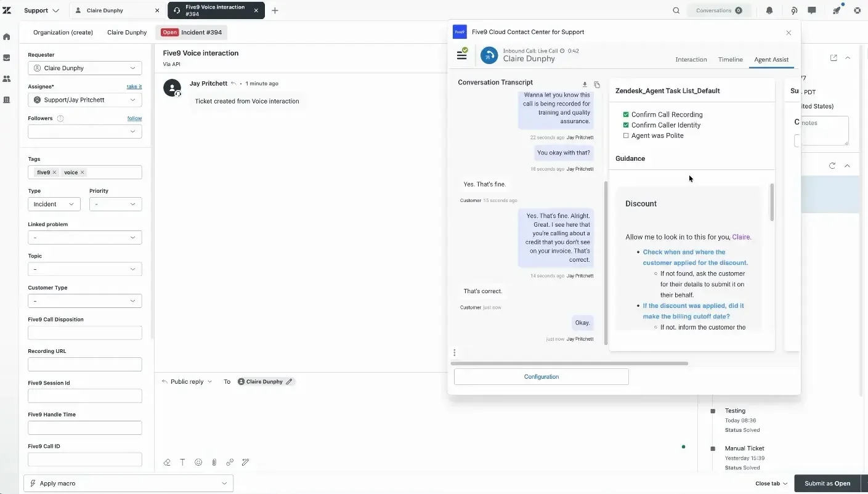Click the Five9 Call Disposition field
This screenshot has width=868, height=494.
tap(85, 333)
